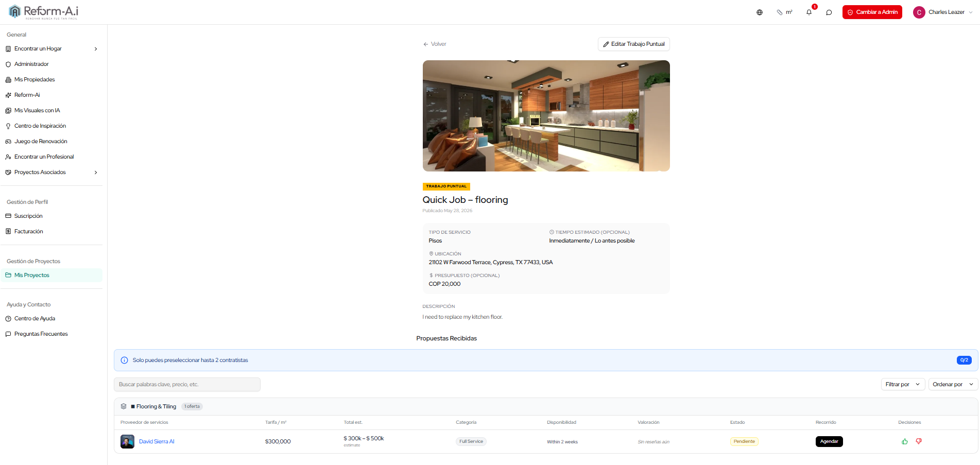This screenshot has width=980, height=465.
Task: Open Preguntas Frecuentes
Action: (41, 334)
